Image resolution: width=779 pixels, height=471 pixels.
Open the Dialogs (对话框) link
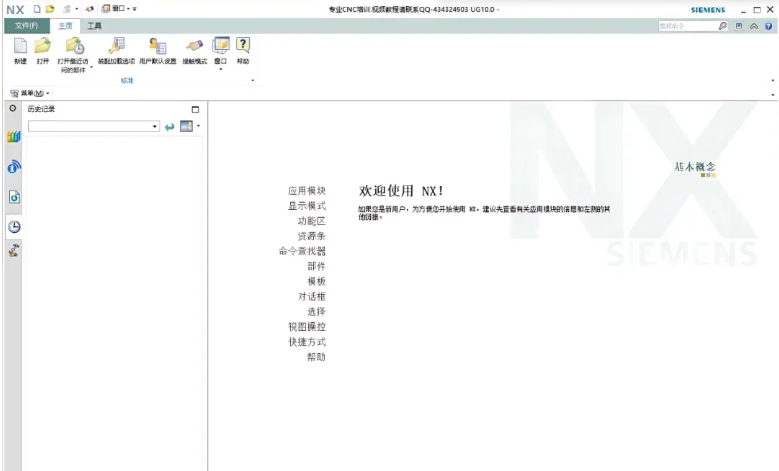tap(312, 297)
